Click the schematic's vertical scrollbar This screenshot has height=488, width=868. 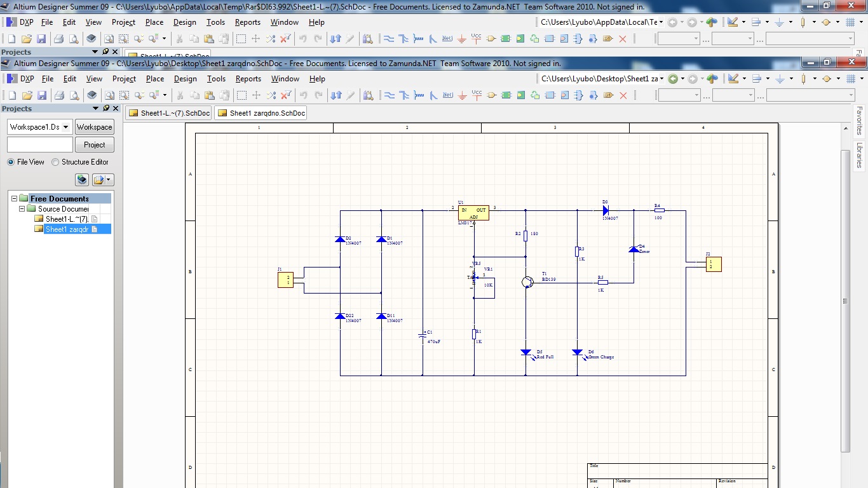pos(844,301)
